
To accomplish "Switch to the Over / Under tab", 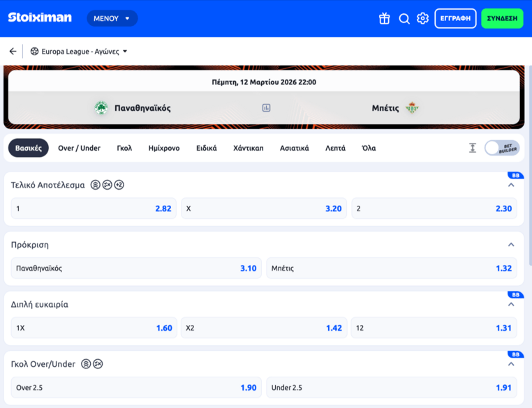I will [x=79, y=148].
